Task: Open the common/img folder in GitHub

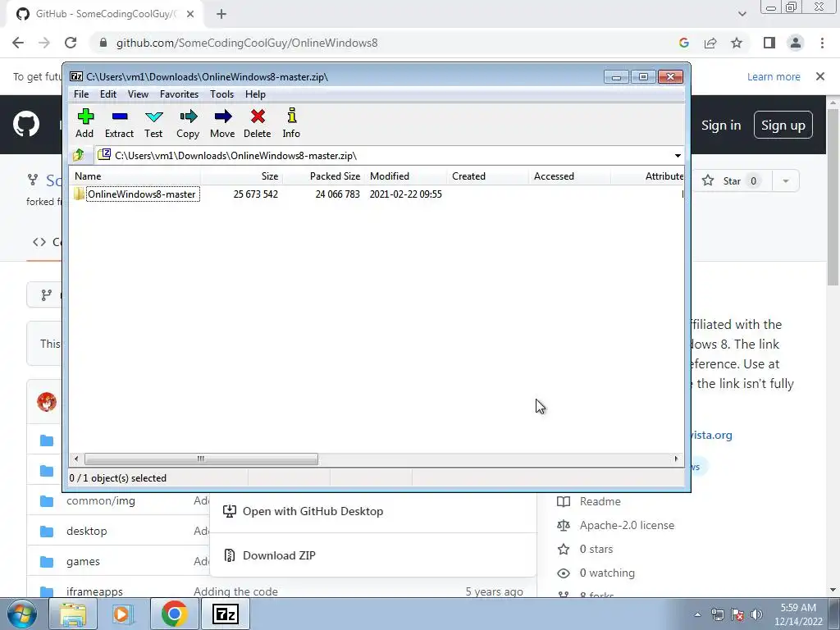Action: pyautogui.click(x=101, y=501)
